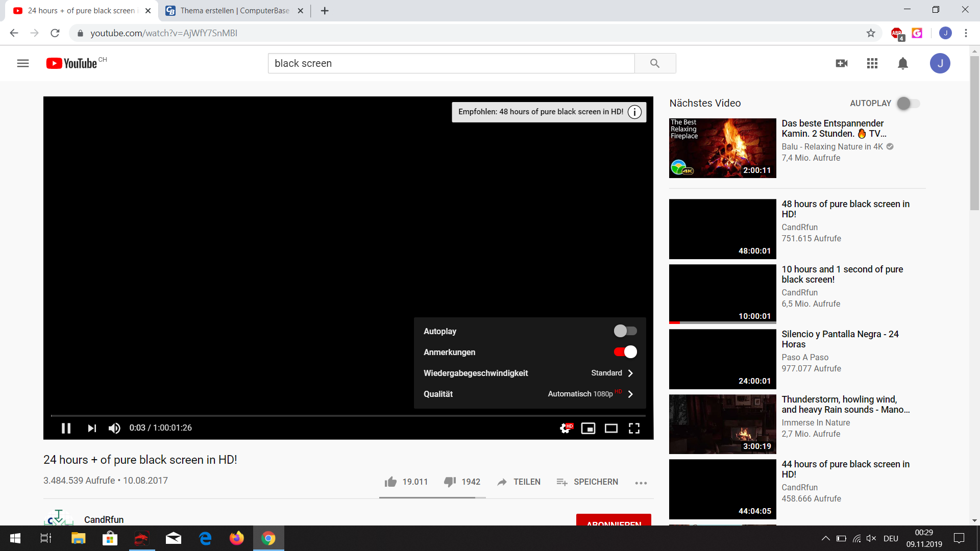Click the TEILEN share button
Viewport: 980px width, 551px height.
click(x=519, y=482)
